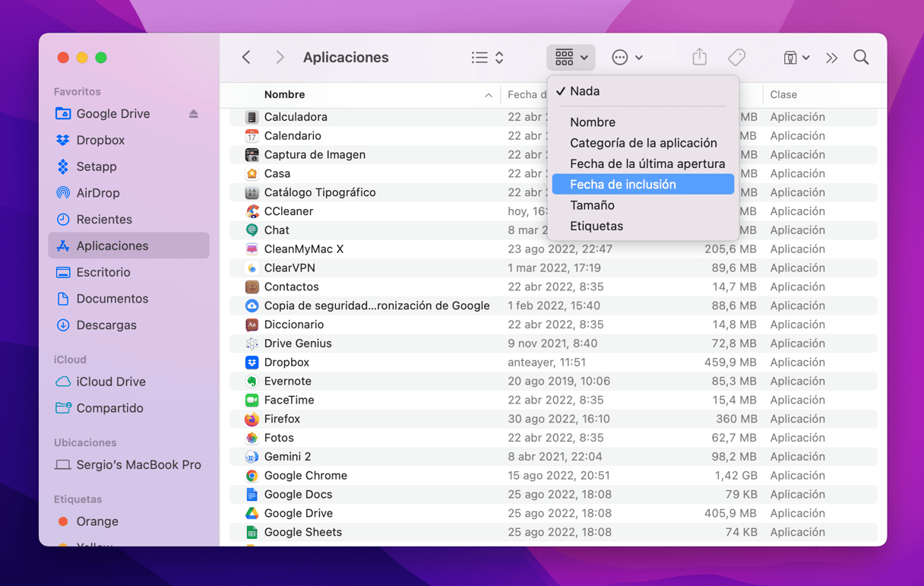Select the Casa app icon
The image size is (924, 586).
pos(252,173)
